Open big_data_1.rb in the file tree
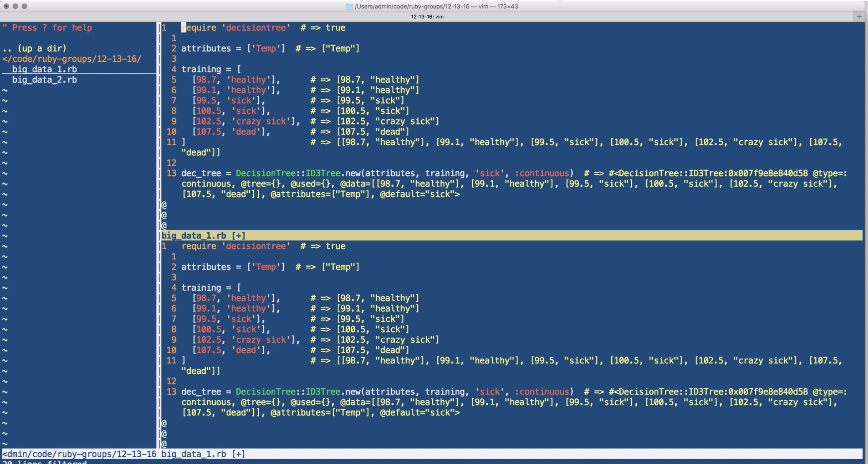868x464 pixels. (44, 69)
